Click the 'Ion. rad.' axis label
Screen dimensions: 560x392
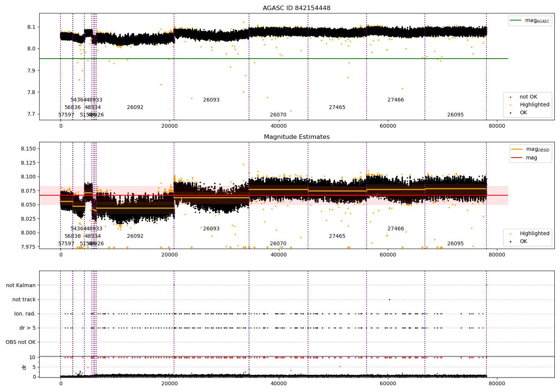[x=25, y=314]
